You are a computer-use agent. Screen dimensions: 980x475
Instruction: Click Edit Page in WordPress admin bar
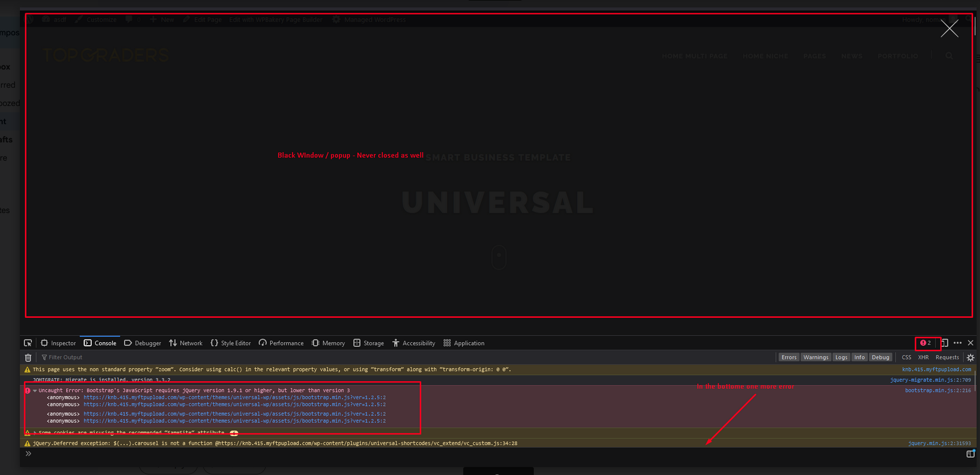203,19
